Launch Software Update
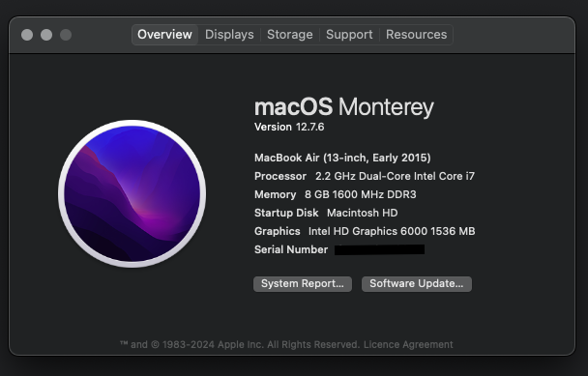The width and height of the screenshot is (588, 376). coord(417,284)
